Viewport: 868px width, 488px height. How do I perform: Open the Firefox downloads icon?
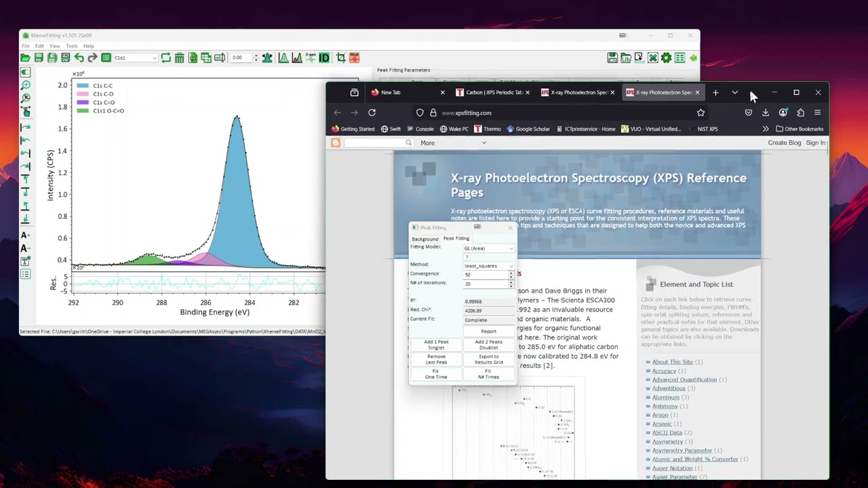pos(766,113)
